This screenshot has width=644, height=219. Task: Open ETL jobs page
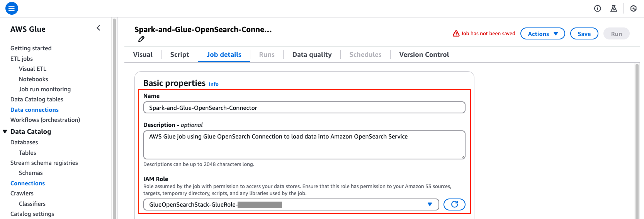click(22, 59)
